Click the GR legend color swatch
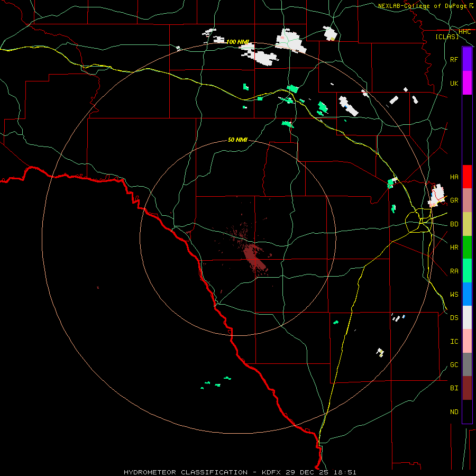 click(467, 200)
